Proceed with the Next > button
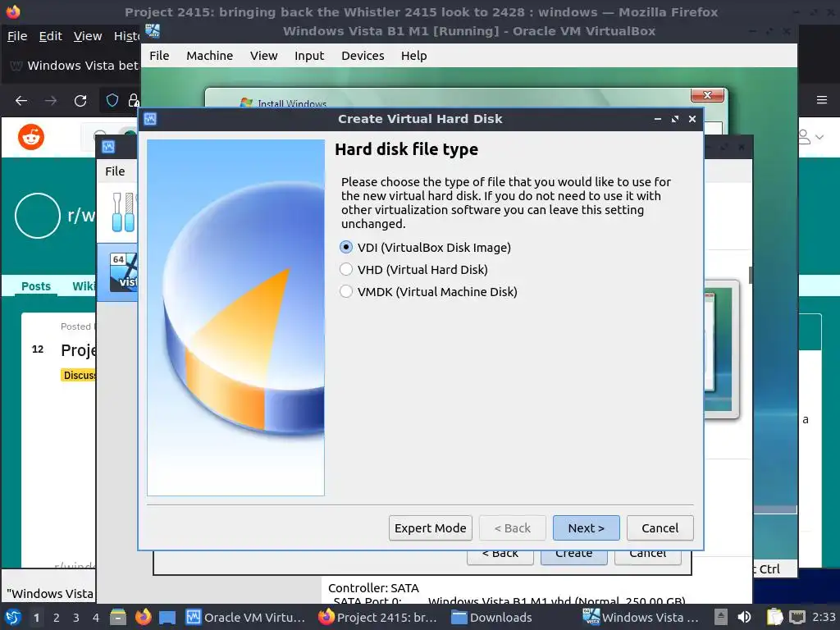This screenshot has width=840, height=630. [x=586, y=528]
